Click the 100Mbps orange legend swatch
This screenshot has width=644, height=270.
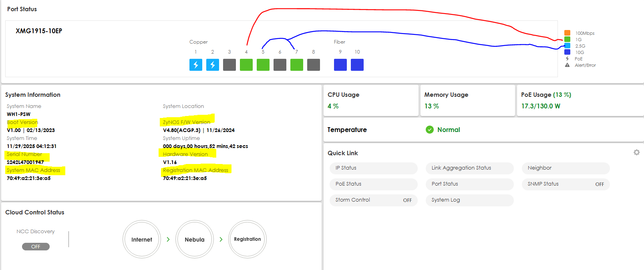(567, 33)
